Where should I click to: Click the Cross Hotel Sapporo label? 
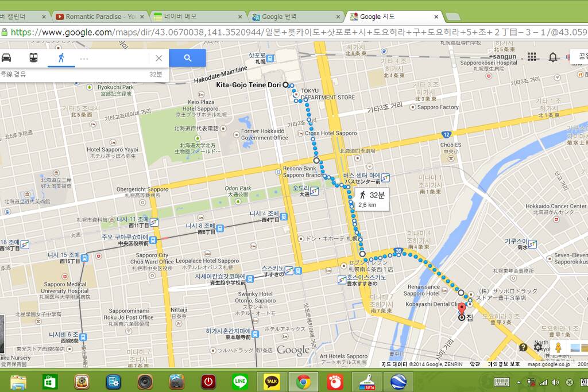coord(331,133)
